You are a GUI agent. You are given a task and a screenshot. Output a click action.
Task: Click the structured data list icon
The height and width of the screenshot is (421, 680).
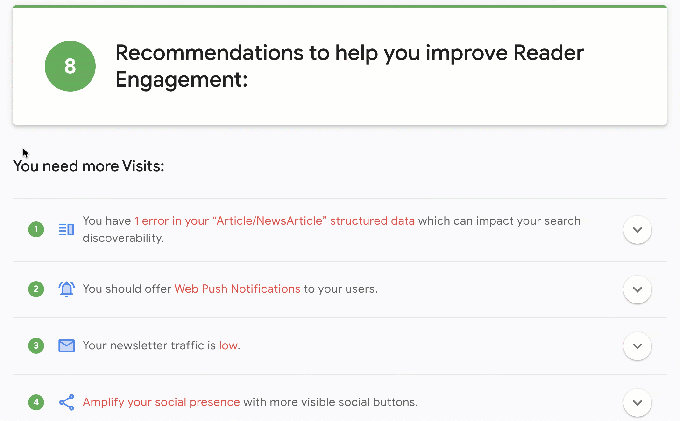66,229
